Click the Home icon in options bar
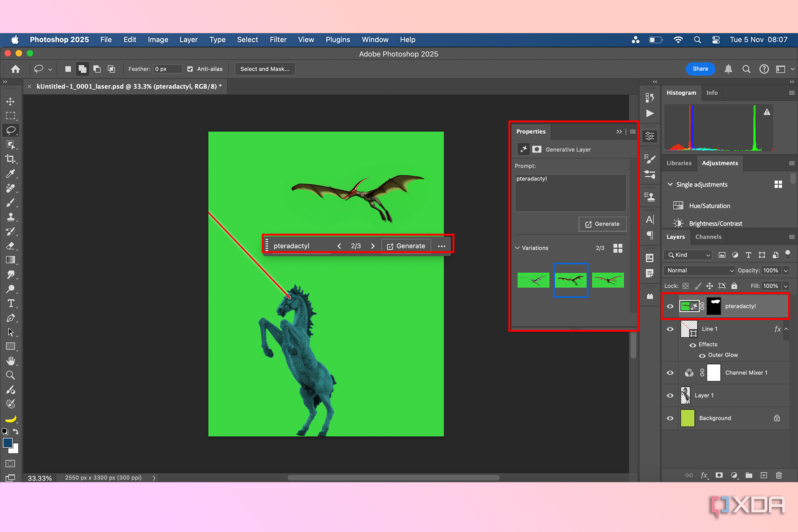 coord(16,69)
